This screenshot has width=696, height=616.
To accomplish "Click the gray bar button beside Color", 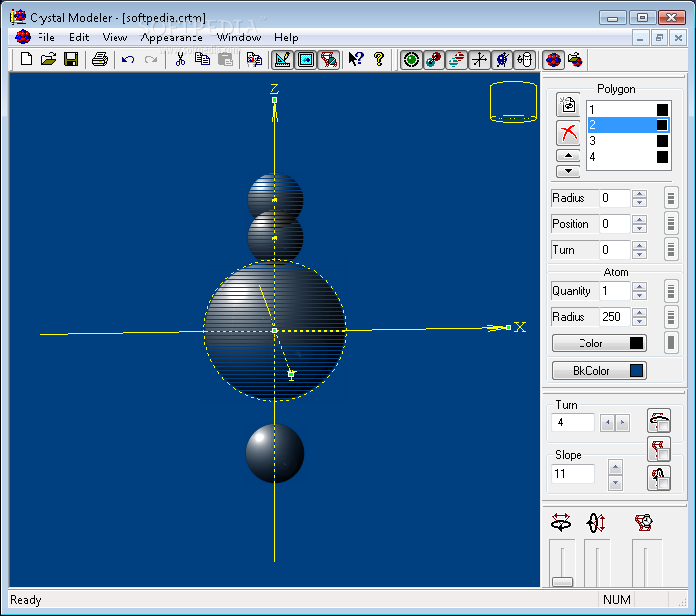I will click(x=671, y=344).
